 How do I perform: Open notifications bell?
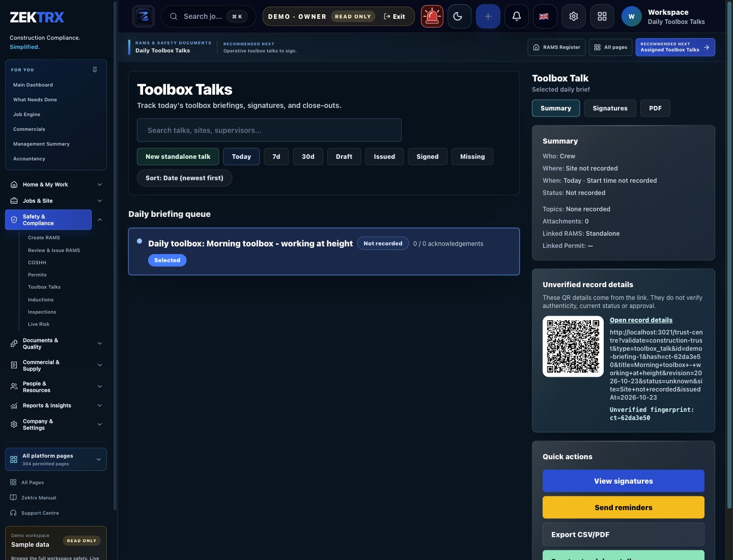(x=517, y=16)
